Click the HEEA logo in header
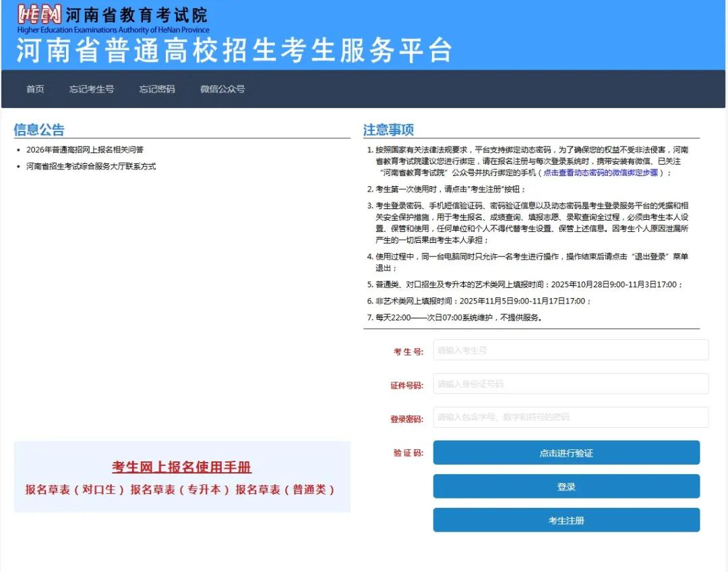Screen dimensions: 728x572 [39, 15]
